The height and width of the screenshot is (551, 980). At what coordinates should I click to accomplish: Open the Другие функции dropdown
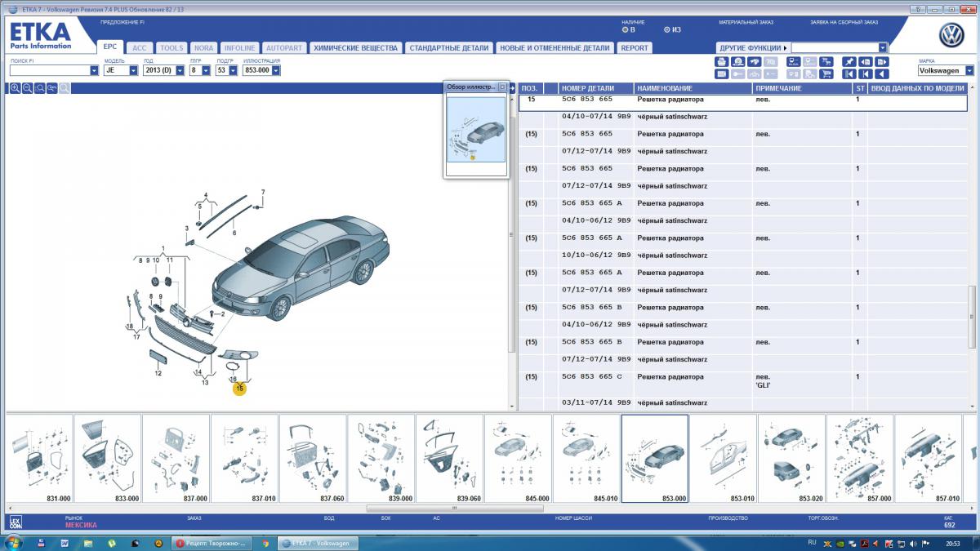click(883, 47)
